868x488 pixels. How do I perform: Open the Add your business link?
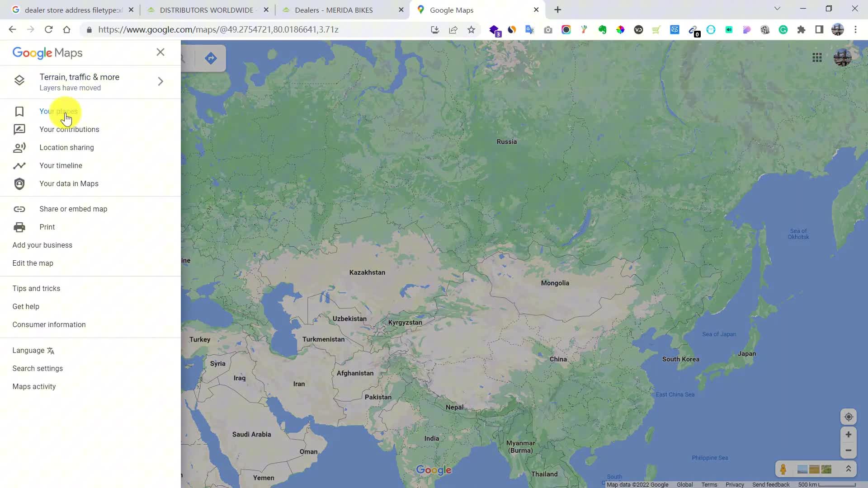pyautogui.click(x=42, y=245)
